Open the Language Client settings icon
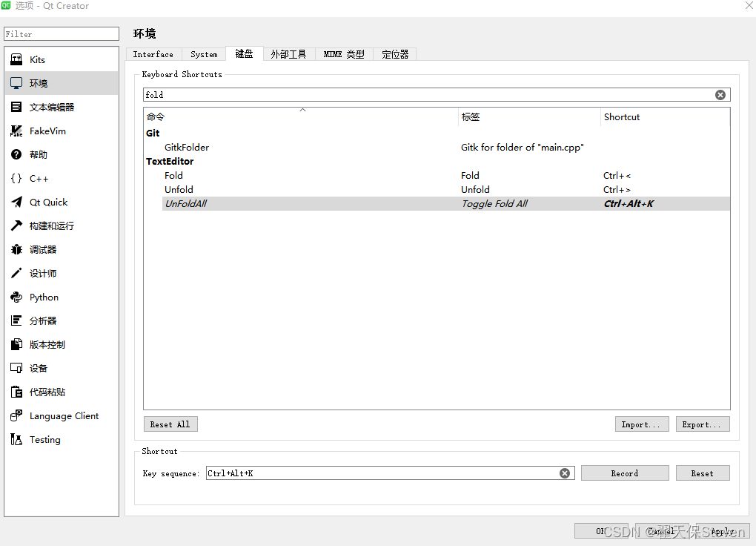The width and height of the screenshot is (756, 546). point(16,415)
